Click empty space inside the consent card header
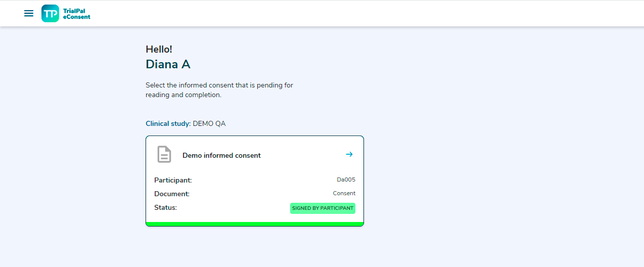Screen dimensions: 644x267 (x=303, y=155)
